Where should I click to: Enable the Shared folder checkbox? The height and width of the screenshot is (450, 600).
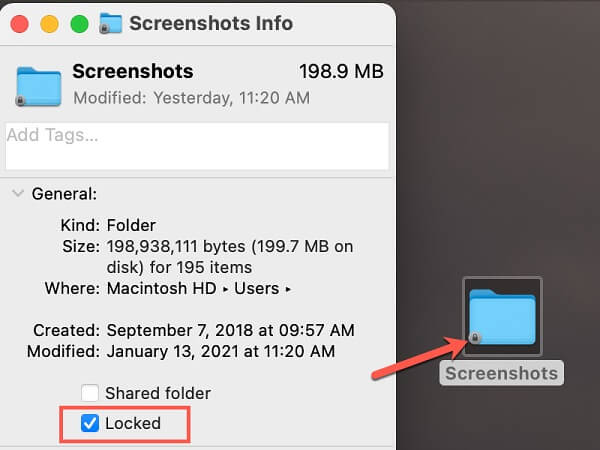pos(90,393)
